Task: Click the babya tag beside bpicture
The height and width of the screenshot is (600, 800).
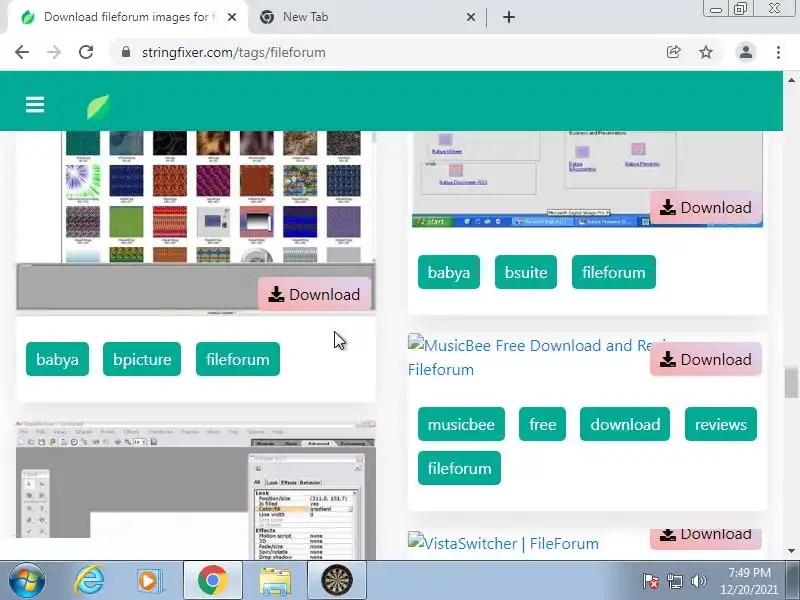Action: point(57,359)
